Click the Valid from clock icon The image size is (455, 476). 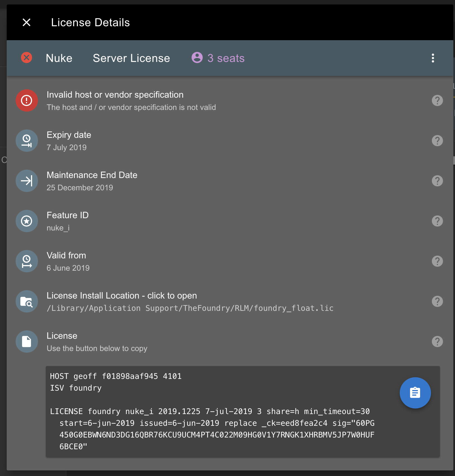pos(27,261)
